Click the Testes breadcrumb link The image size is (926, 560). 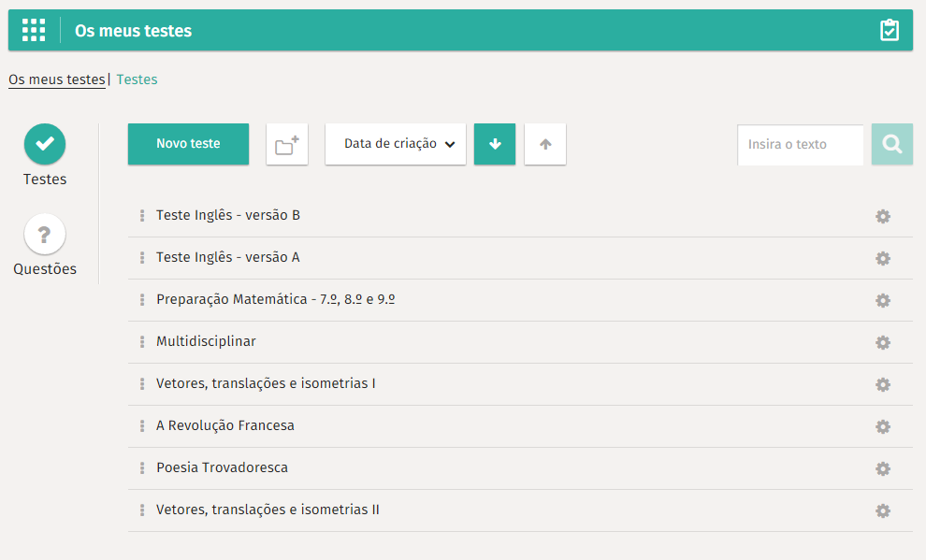tap(137, 79)
